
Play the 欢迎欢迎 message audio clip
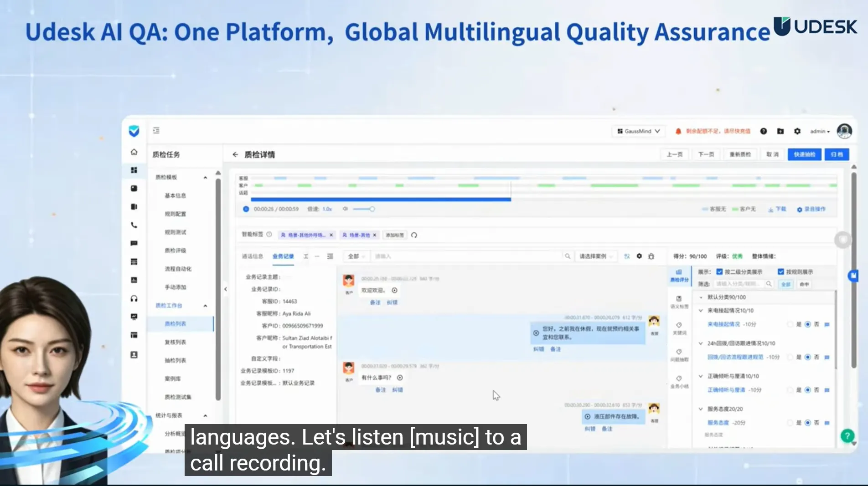pos(394,290)
